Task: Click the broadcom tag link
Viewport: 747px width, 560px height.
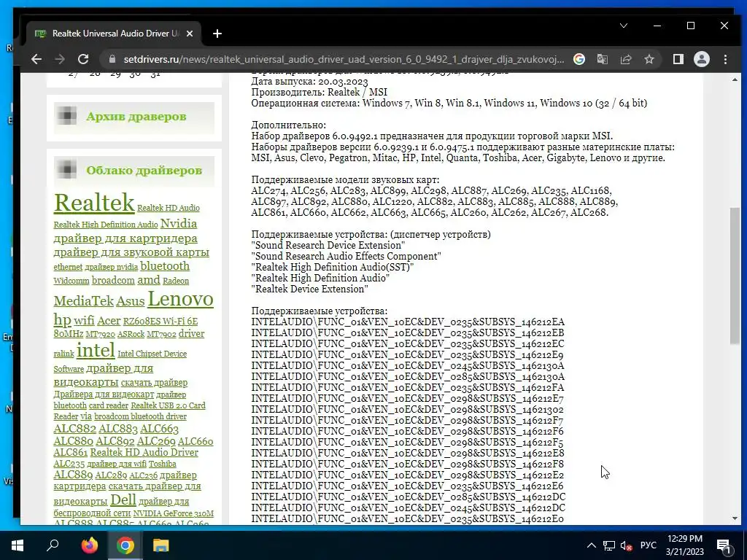Action: point(113,280)
